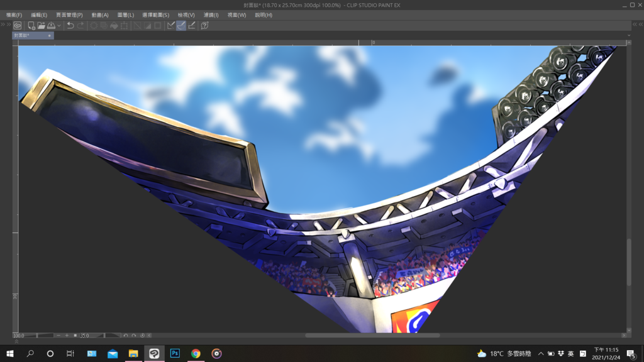The image size is (644, 362).
Task: Open the 視窗(W) menu
Action: (x=237, y=15)
